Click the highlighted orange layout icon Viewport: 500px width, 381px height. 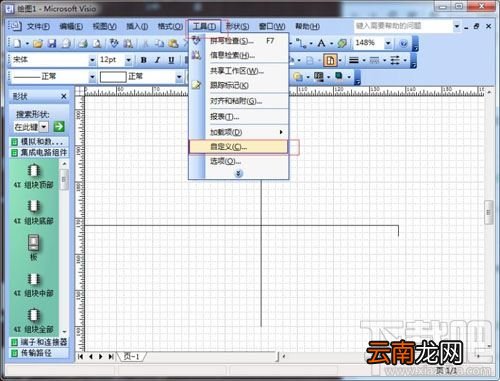click(330, 60)
